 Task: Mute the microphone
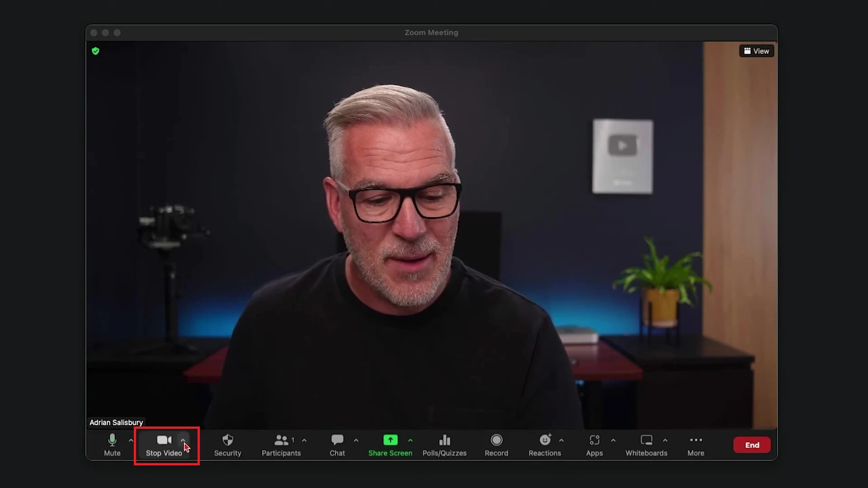tap(112, 445)
